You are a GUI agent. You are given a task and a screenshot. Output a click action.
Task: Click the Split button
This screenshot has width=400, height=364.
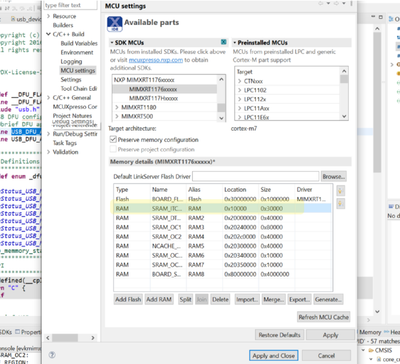pyautogui.click(x=185, y=299)
